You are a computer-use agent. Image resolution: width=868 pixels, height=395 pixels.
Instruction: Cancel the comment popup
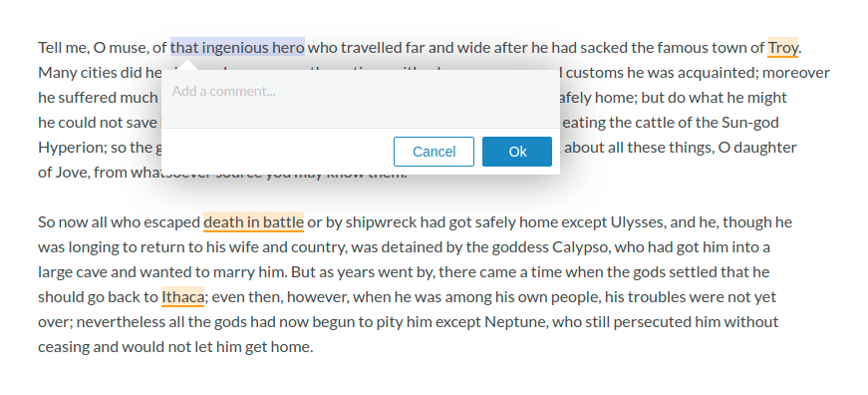[x=434, y=152]
